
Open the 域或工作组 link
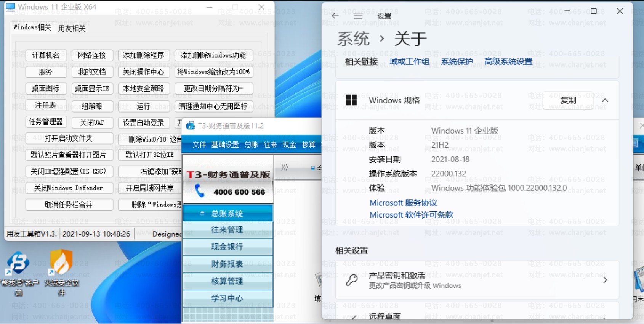click(x=409, y=61)
